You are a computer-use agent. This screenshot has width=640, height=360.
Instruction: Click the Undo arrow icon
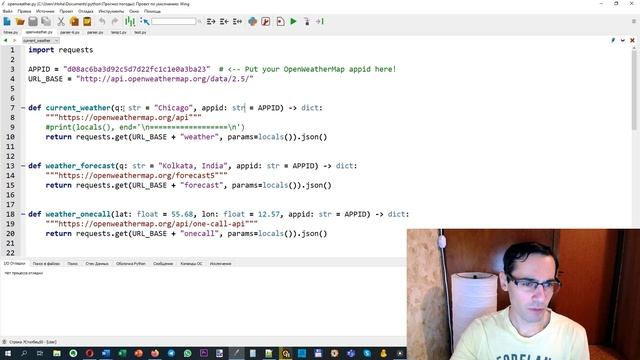coord(102,21)
